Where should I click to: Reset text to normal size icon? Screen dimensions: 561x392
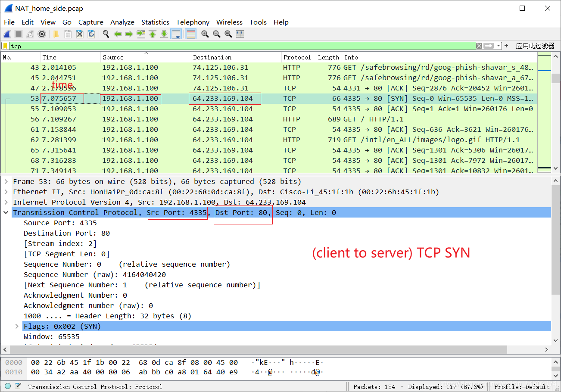(x=228, y=34)
